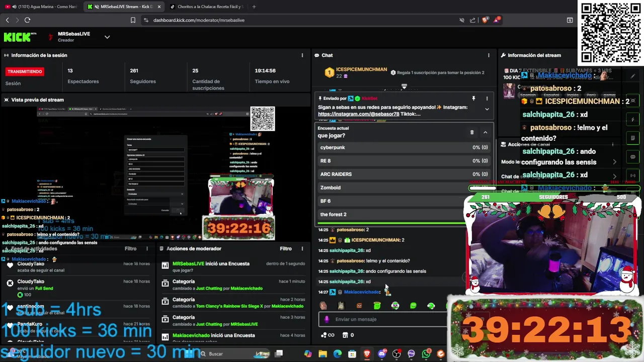Open WhatsApp from taskbar
644x362 pixels.
click(x=426, y=354)
